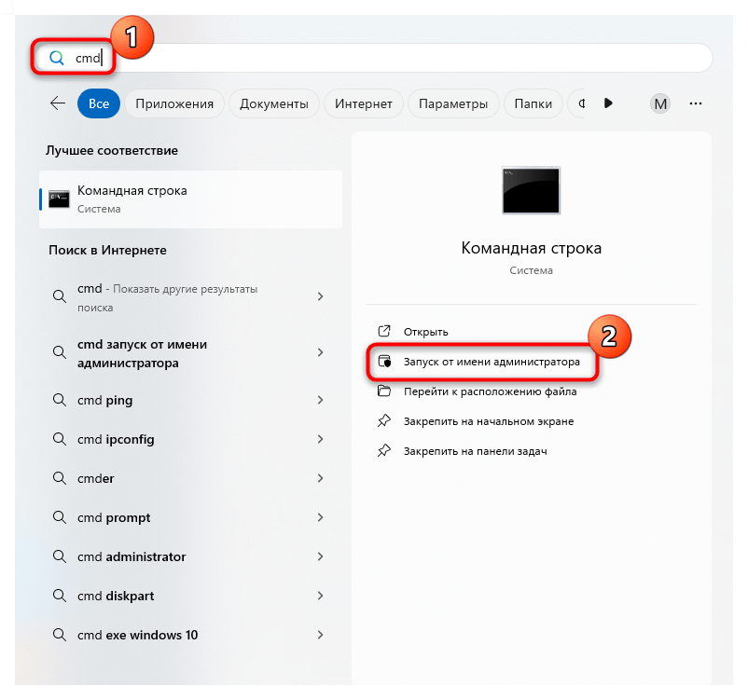Image resolution: width=748 pixels, height=700 pixels.
Task: Click the back arrow beside the filter tabs
Action: coord(58,103)
